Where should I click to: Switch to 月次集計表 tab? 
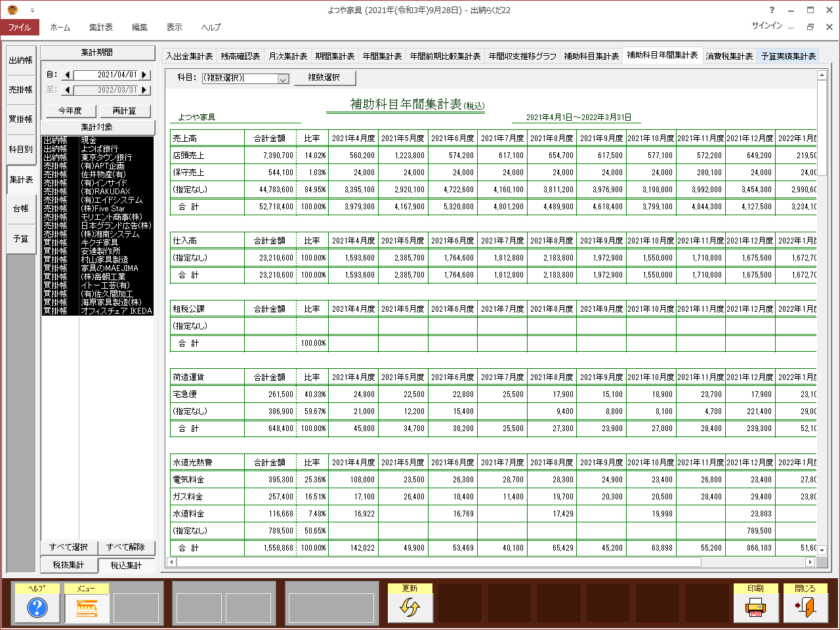(x=288, y=56)
